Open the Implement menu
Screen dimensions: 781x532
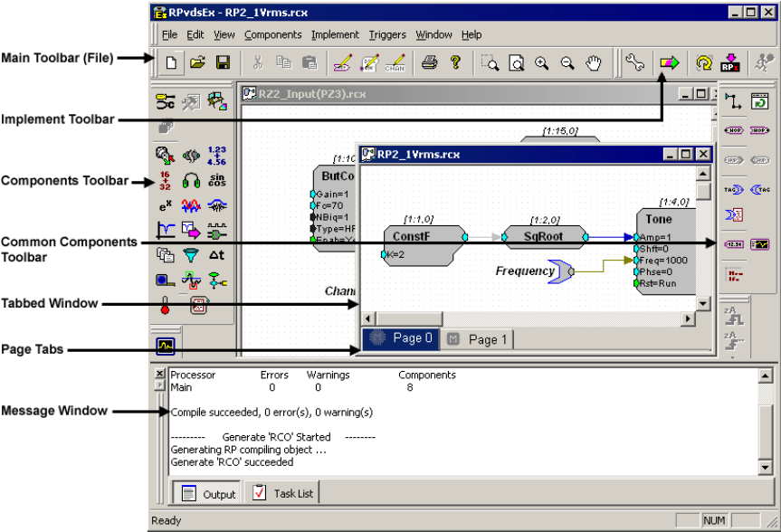click(335, 35)
